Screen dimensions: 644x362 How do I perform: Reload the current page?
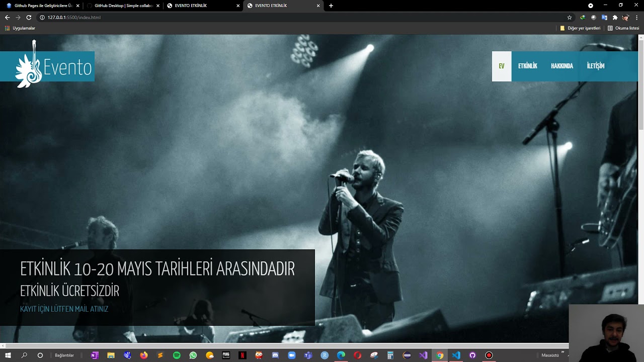coord(29,17)
